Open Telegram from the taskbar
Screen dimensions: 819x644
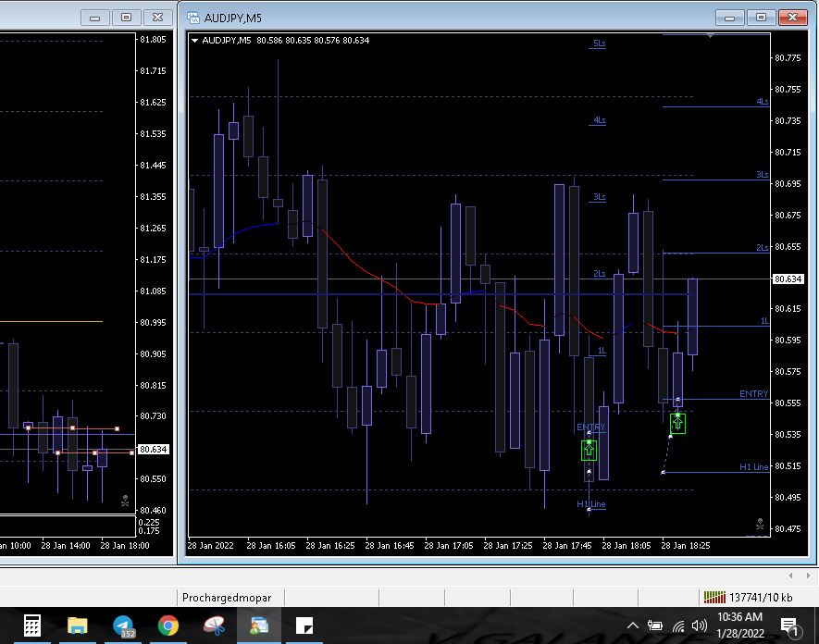[123, 625]
